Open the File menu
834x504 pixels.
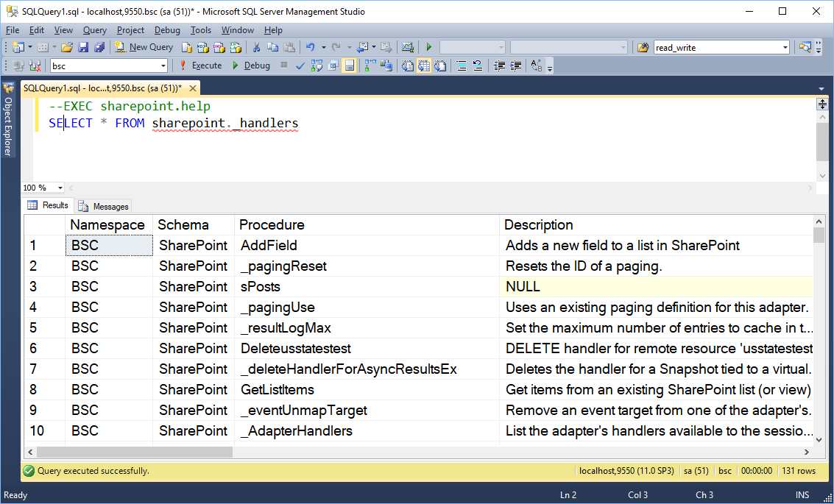(x=13, y=30)
